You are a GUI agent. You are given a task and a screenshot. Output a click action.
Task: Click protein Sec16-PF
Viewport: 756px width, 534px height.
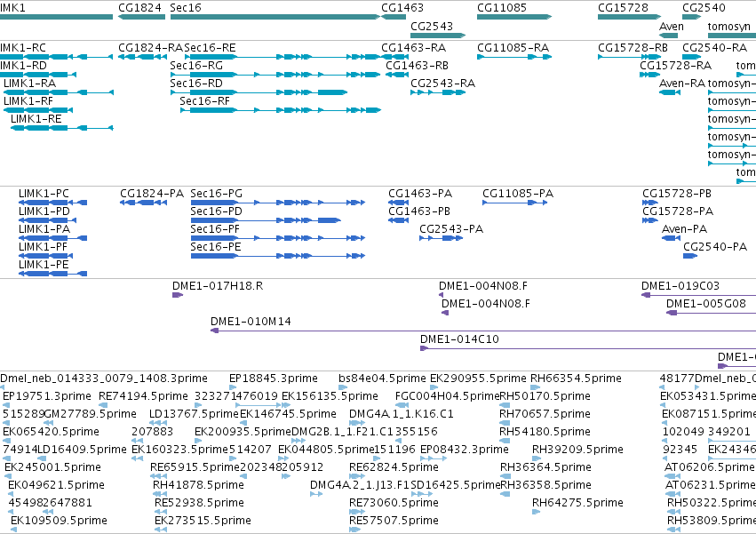pyautogui.click(x=215, y=229)
